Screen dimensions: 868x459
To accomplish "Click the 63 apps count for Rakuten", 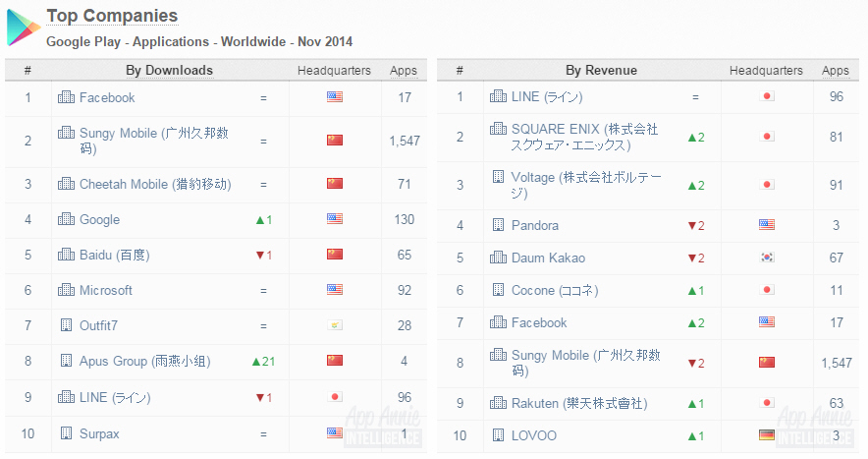I will click(x=836, y=403).
